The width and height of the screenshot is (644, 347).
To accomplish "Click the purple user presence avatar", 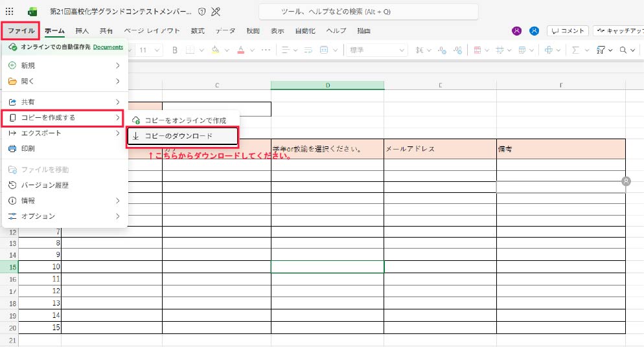I will point(516,31).
